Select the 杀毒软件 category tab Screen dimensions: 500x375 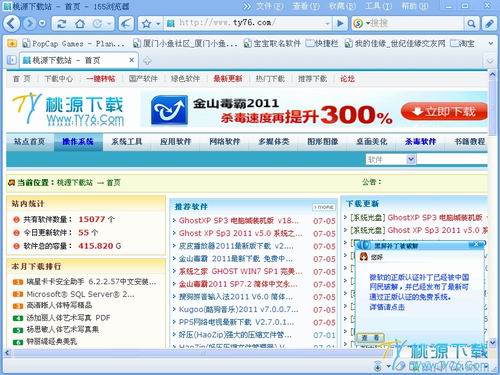coord(421,142)
